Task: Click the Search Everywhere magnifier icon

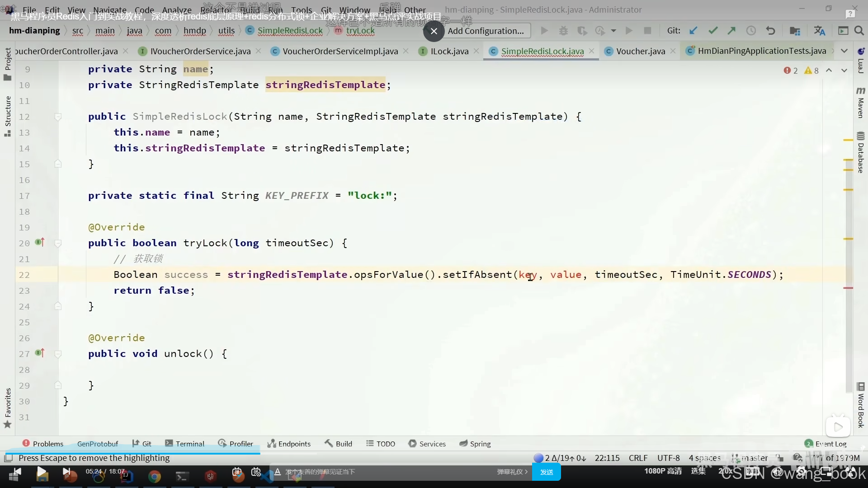Action: pos(859,31)
